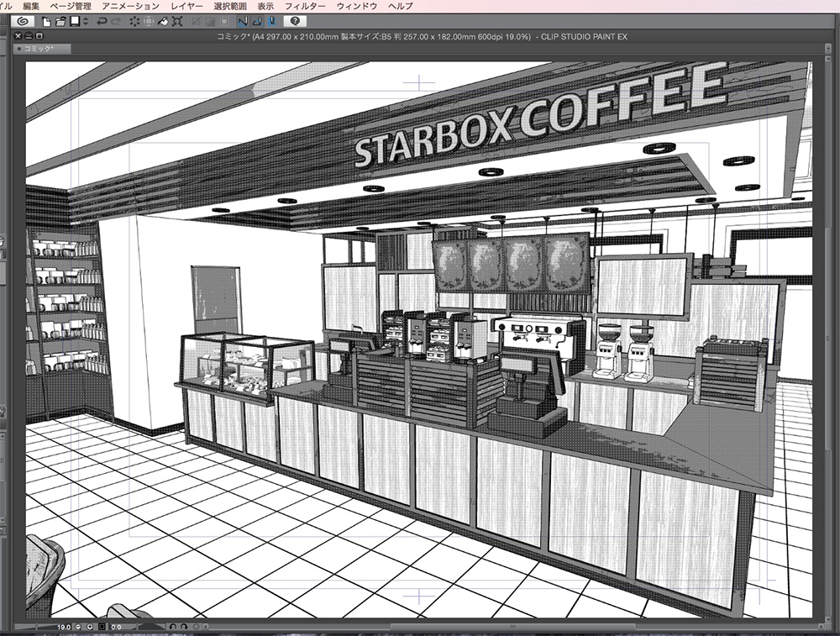
Task: Undo the last action
Action: click(102, 20)
